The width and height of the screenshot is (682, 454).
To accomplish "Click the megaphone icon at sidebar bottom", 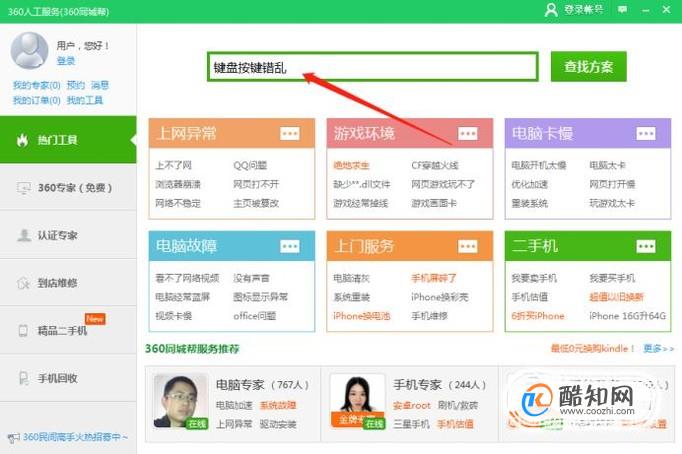I will point(13,437).
